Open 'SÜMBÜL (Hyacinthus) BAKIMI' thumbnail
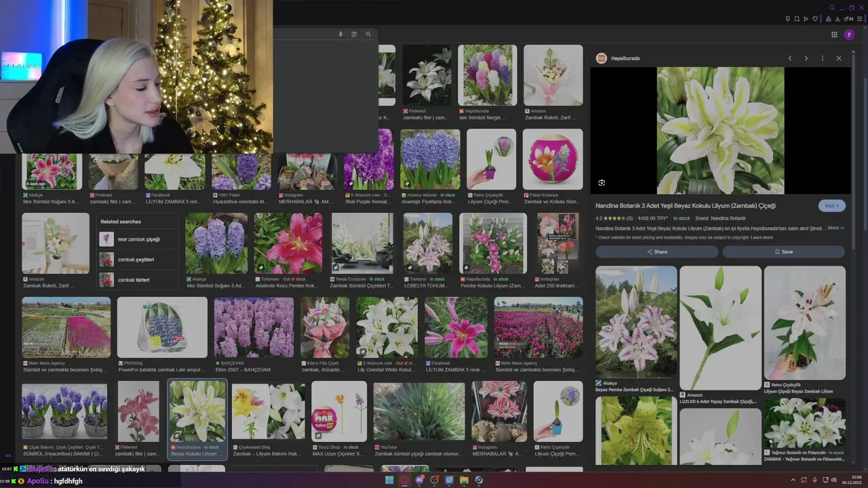Viewport: 868px width, 488px height. 64,411
